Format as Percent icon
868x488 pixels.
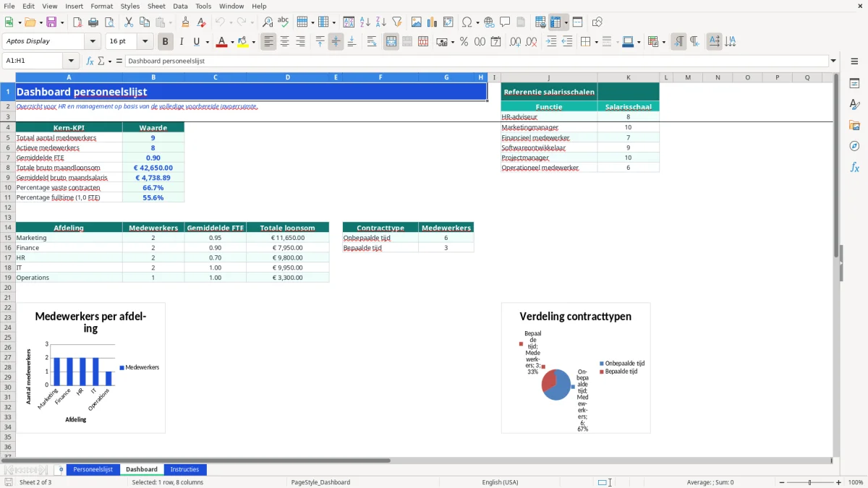click(464, 42)
